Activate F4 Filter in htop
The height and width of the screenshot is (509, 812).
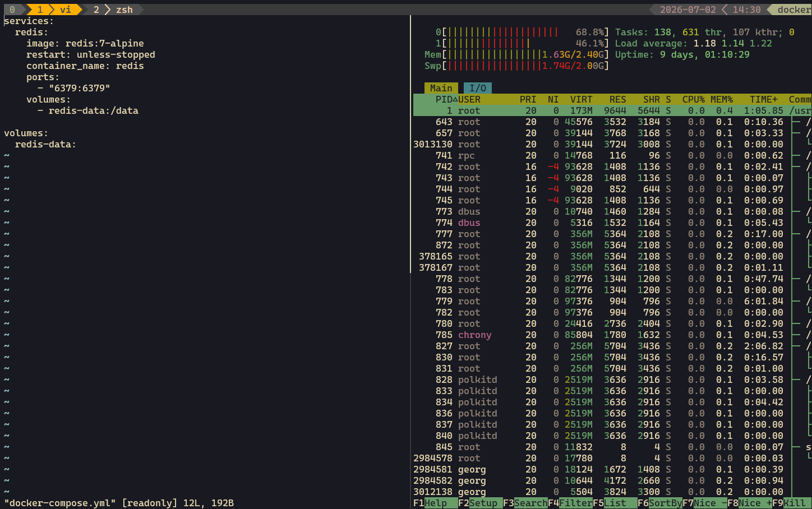[570, 503]
